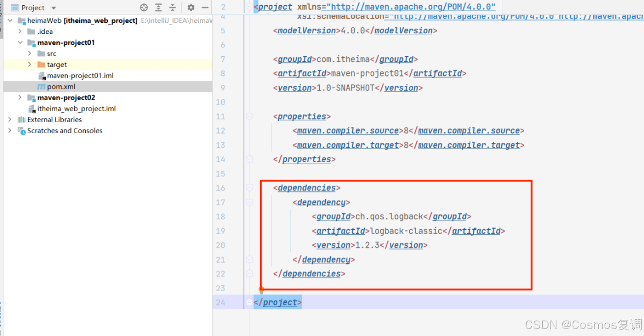Click the maven-project02 module folder icon
644x336 pixels.
pyautogui.click(x=31, y=98)
